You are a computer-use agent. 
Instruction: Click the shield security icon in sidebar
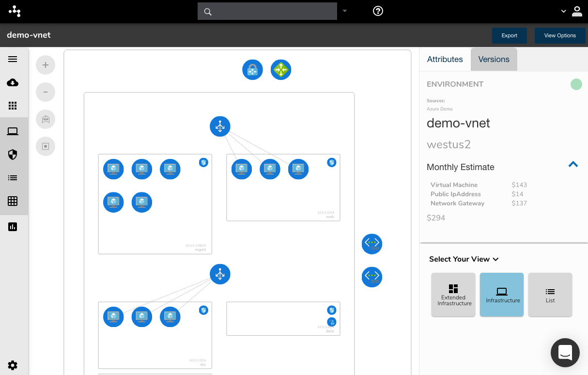[13, 154]
